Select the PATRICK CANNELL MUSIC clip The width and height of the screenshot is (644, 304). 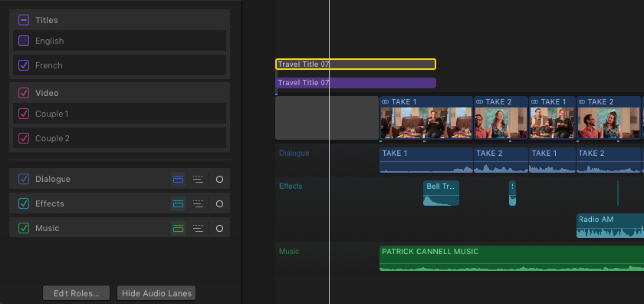pos(511,259)
